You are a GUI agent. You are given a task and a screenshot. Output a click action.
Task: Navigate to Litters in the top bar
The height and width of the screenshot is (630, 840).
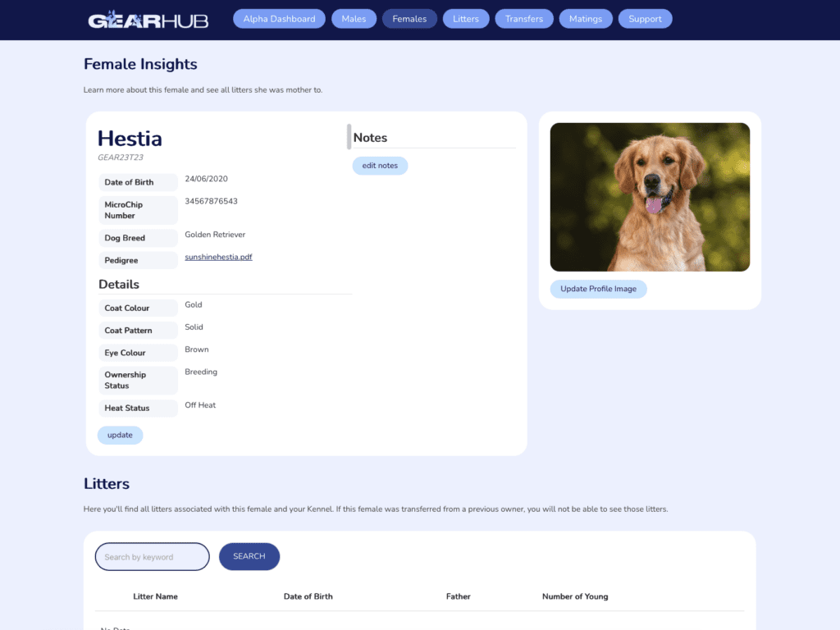[x=466, y=19]
